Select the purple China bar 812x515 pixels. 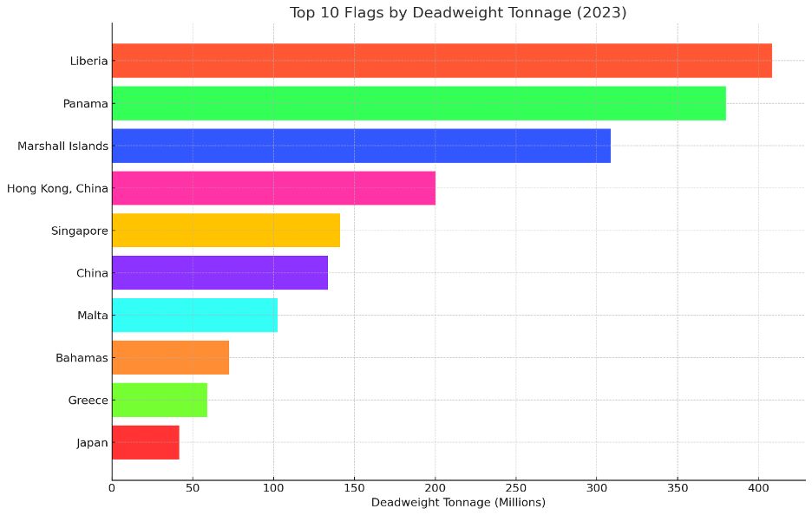219,273
